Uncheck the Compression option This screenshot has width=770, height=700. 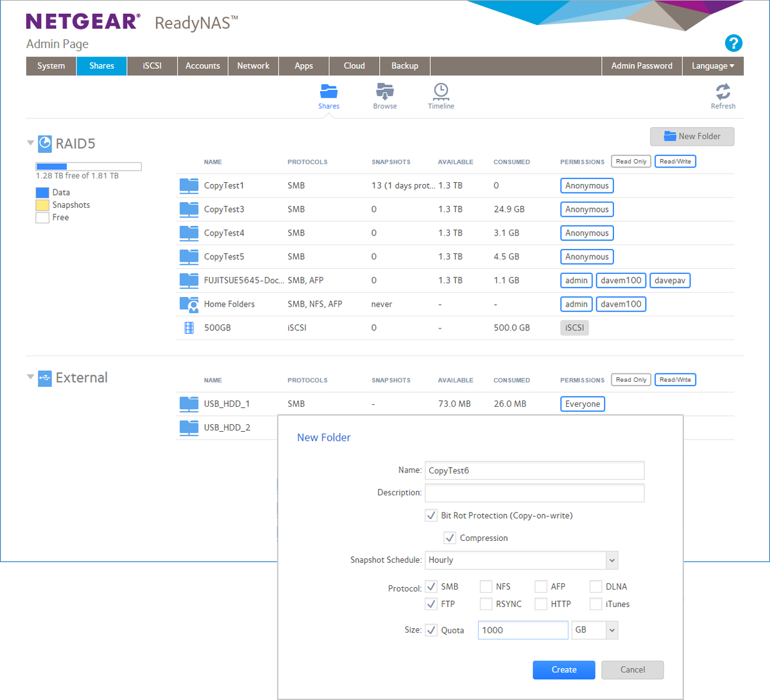pyautogui.click(x=450, y=538)
